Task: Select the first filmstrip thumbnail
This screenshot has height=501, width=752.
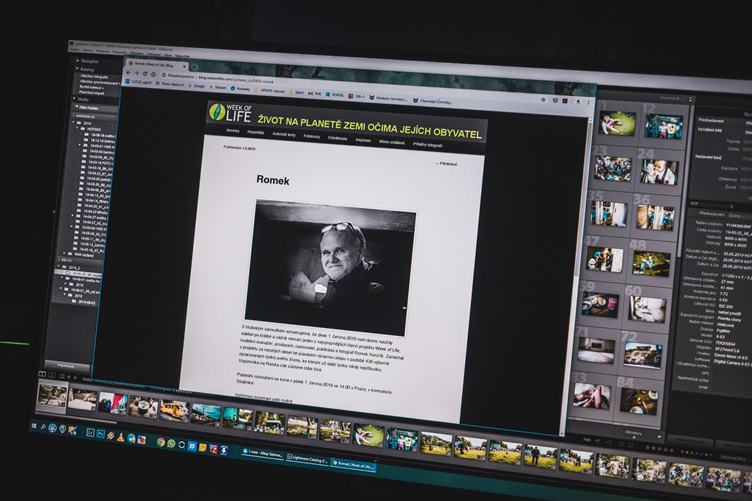Action: 52,396
